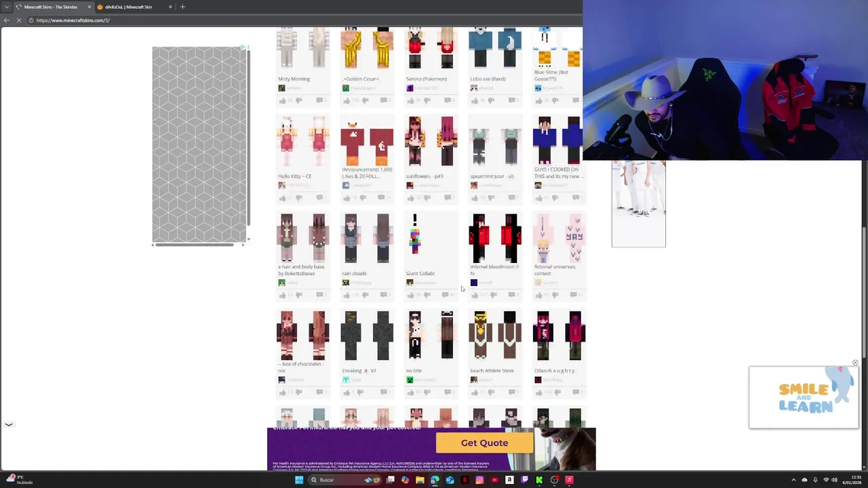Open Outlook from the taskbar
The image size is (868, 488).
point(450,480)
